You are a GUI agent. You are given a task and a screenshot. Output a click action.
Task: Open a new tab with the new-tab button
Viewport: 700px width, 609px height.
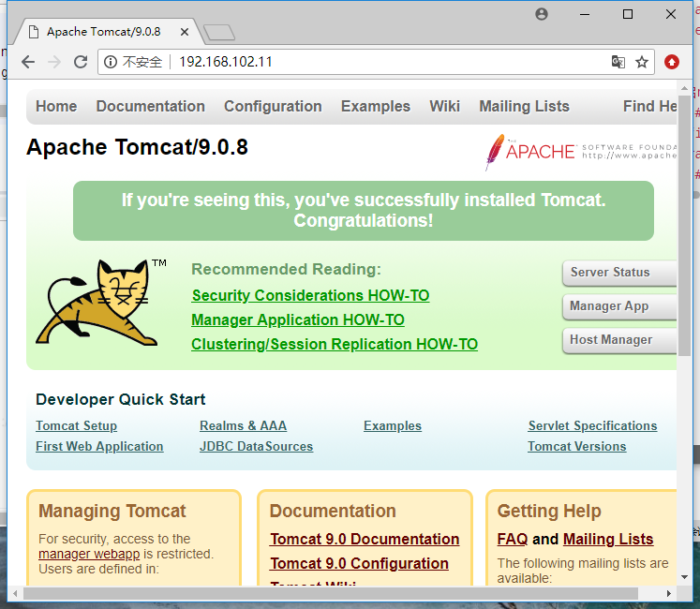click(218, 32)
